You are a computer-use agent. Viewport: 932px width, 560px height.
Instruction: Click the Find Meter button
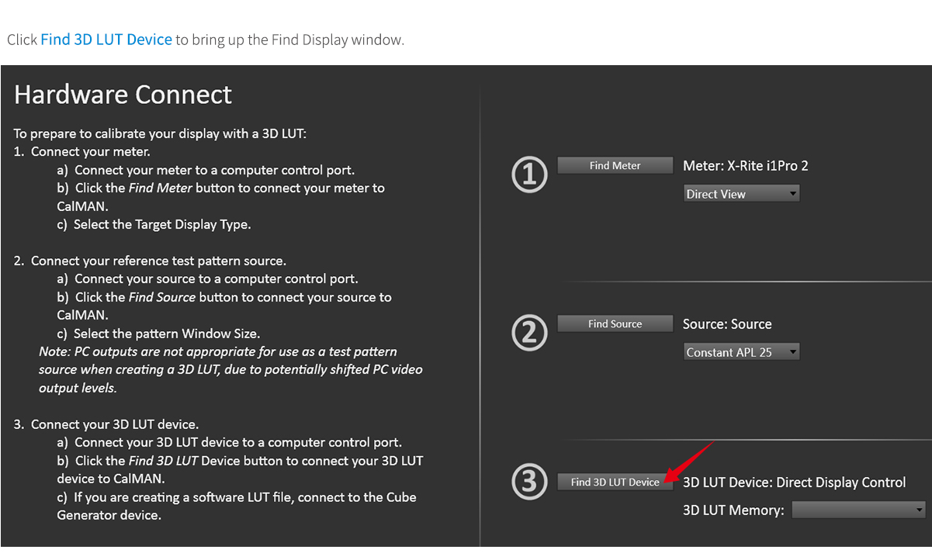coord(615,165)
